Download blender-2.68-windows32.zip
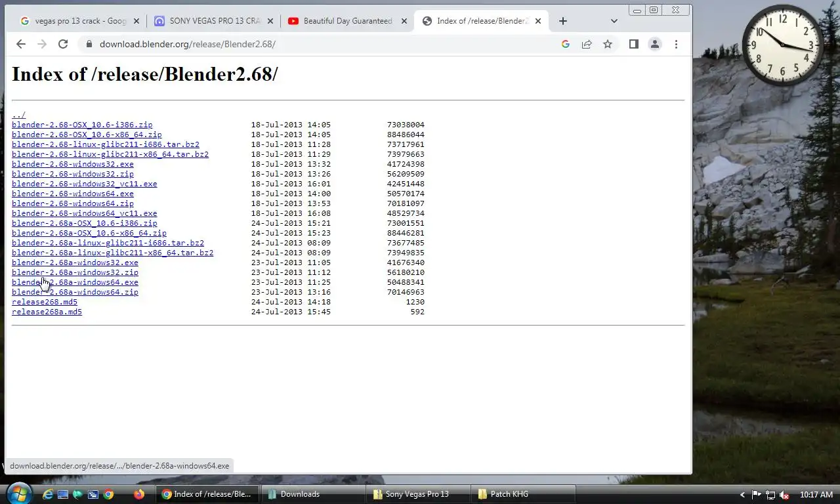840x504 pixels. pos(73,174)
